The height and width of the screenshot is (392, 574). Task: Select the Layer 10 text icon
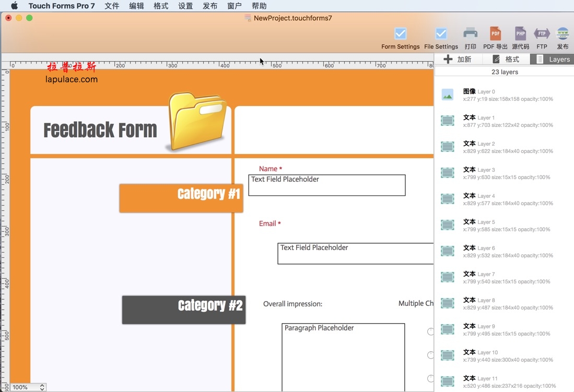coord(447,355)
